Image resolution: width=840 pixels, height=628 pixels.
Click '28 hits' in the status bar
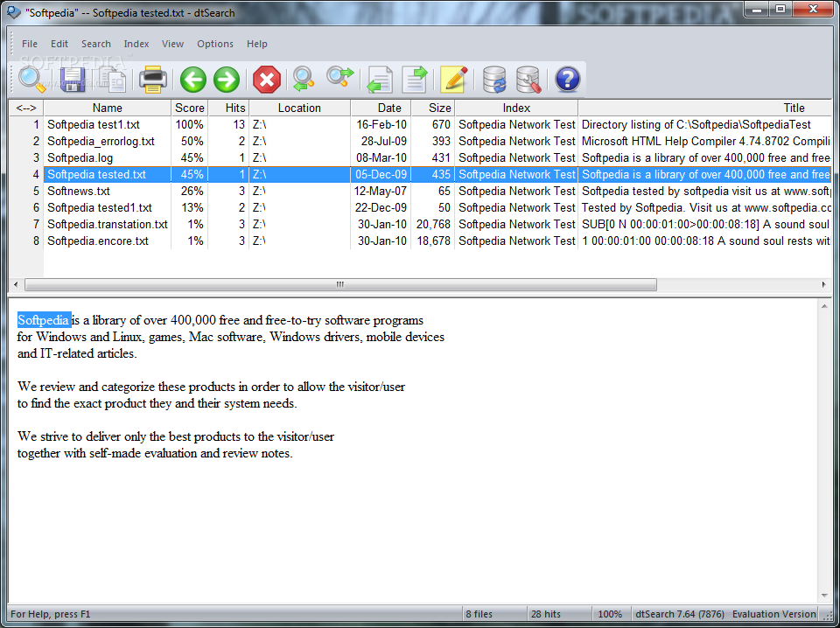pos(545,614)
